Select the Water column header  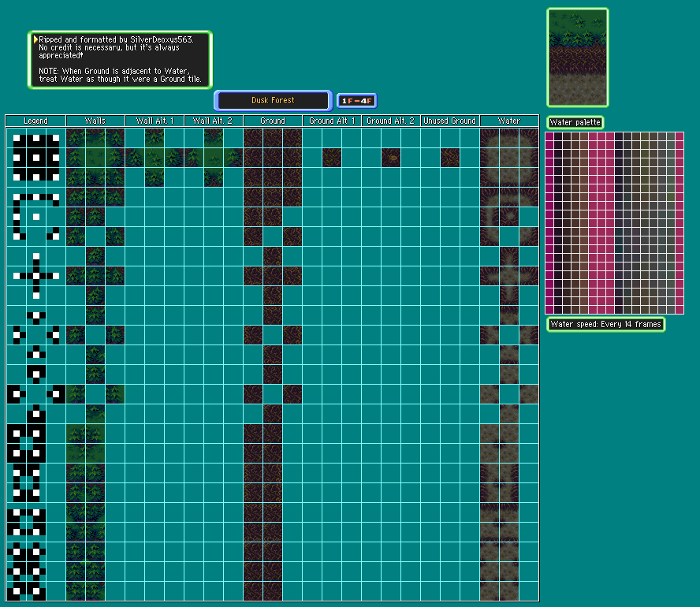pyautogui.click(x=509, y=121)
